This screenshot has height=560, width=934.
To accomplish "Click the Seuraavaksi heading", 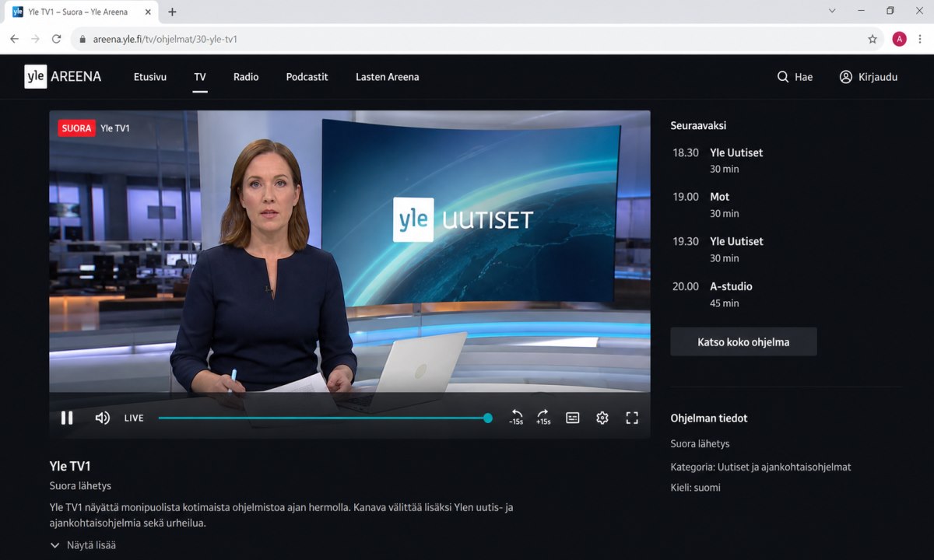I will (x=698, y=125).
